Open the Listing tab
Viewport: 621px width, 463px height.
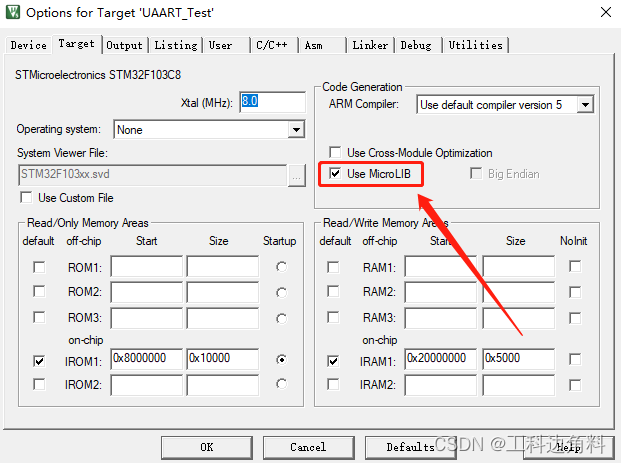[x=176, y=45]
